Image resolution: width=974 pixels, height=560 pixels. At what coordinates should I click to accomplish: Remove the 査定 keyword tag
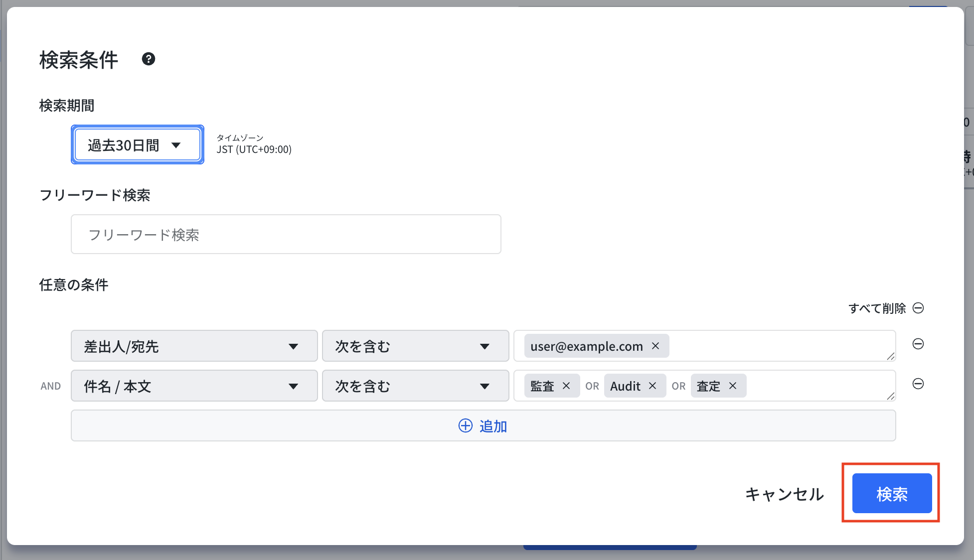tap(733, 386)
